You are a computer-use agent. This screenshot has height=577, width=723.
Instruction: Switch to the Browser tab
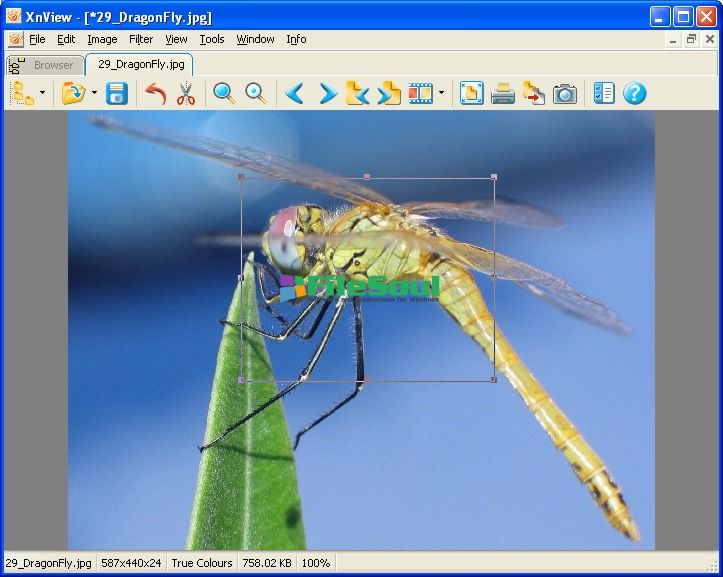(53, 65)
